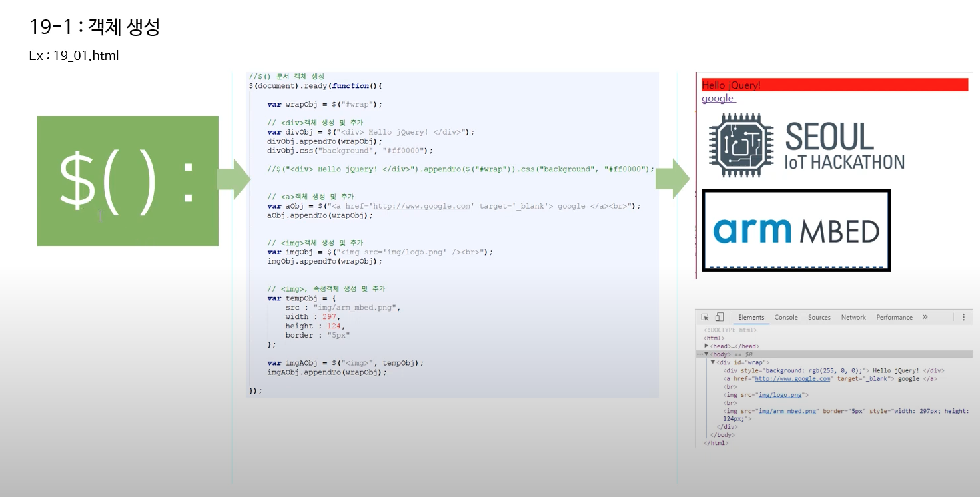
Task: Activate the DevTools inspect element picker icon
Action: pos(705,317)
